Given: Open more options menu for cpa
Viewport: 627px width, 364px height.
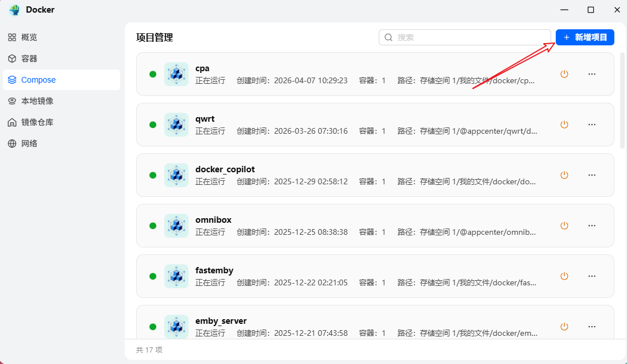Looking at the screenshot, I should point(592,74).
